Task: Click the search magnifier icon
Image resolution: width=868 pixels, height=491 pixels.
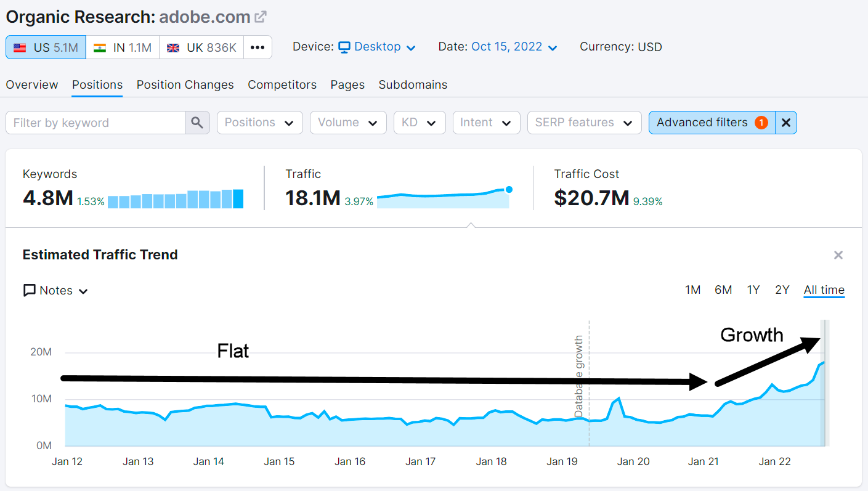Action: click(x=197, y=122)
